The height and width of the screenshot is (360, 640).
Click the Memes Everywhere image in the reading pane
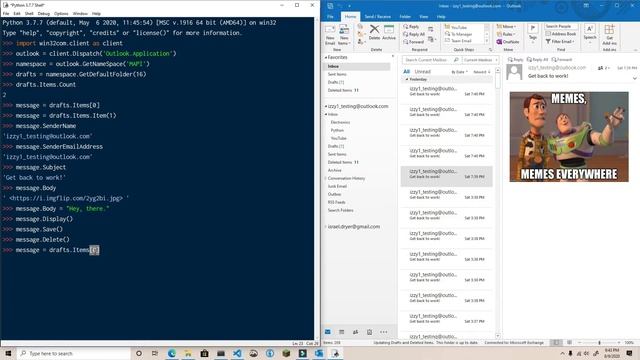(569, 137)
